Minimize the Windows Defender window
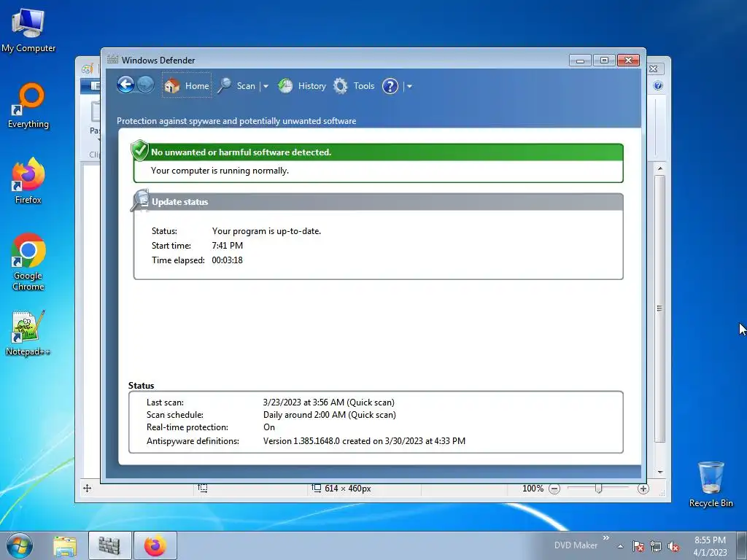Viewport: 747px width, 560px height. pos(580,61)
